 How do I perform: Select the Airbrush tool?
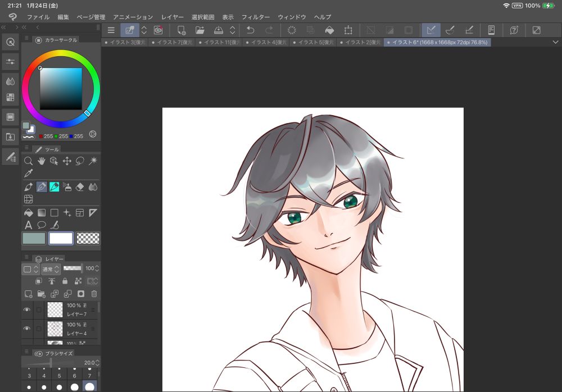[67, 186]
